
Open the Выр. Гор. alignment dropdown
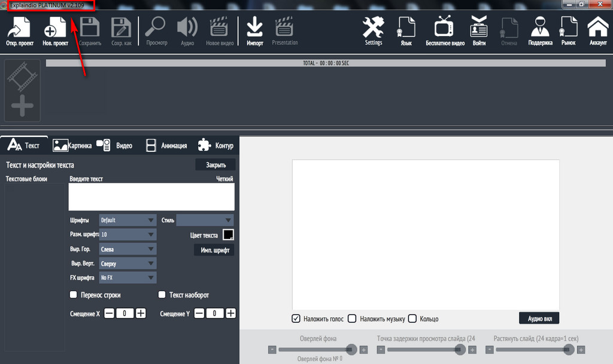pos(127,248)
